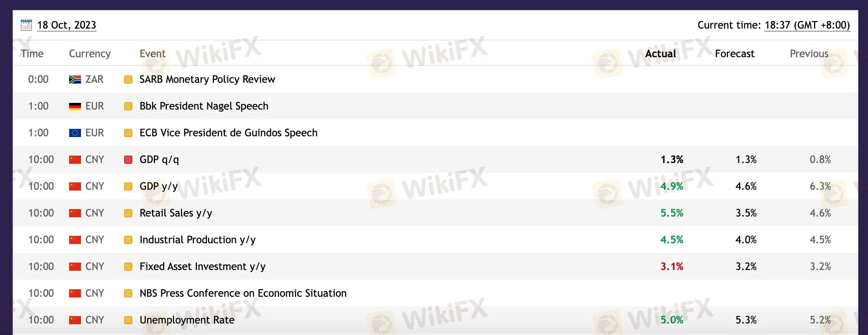The width and height of the screenshot is (868, 335).
Task: Sort by the Forecast column header
Action: tap(735, 53)
